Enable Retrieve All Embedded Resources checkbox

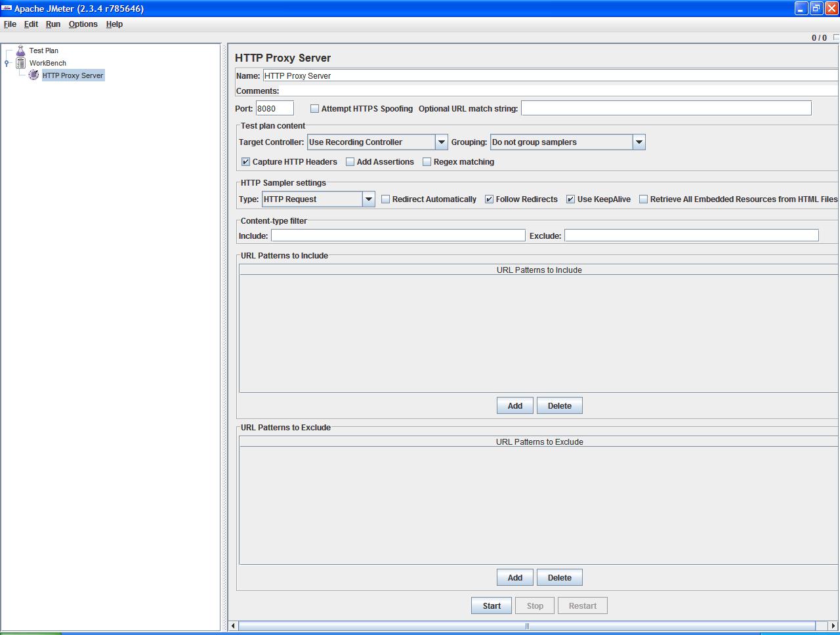(643, 199)
